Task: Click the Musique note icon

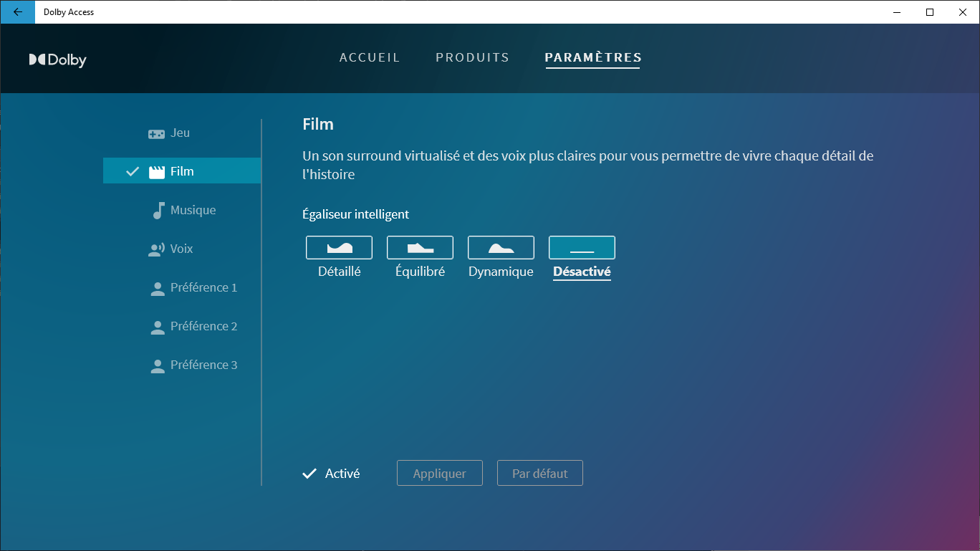Action: tap(158, 211)
